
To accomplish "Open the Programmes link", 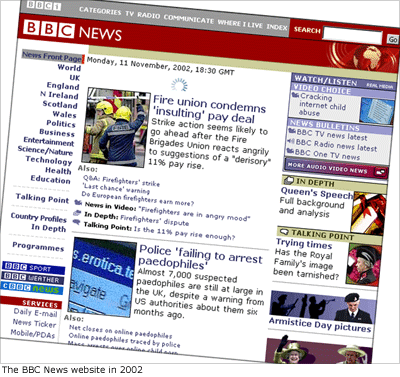I will (x=38, y=247).
